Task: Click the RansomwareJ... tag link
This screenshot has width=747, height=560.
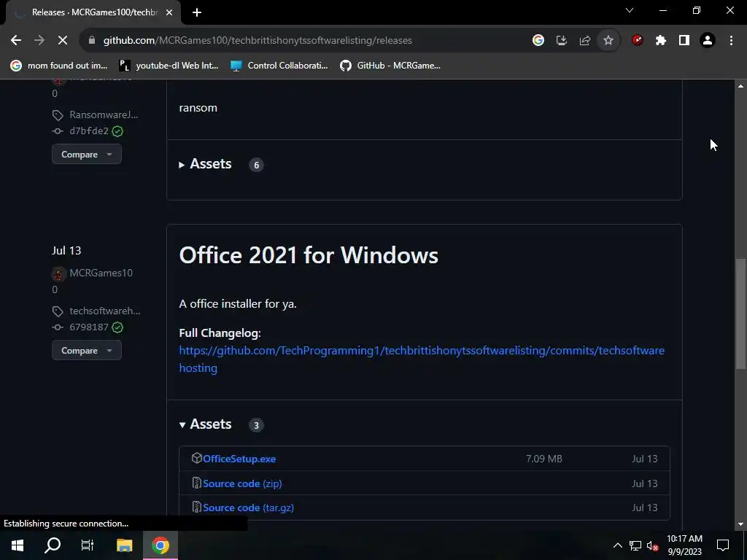Action: 104,114
